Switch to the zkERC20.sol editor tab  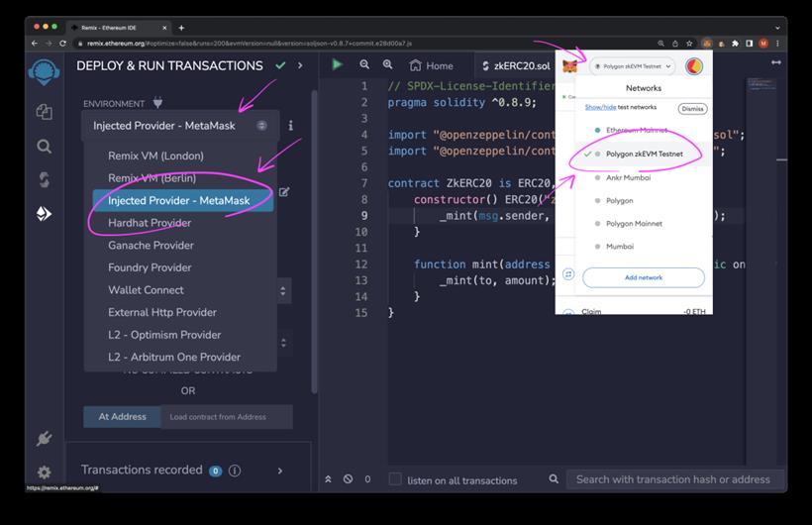pos(516,65)
